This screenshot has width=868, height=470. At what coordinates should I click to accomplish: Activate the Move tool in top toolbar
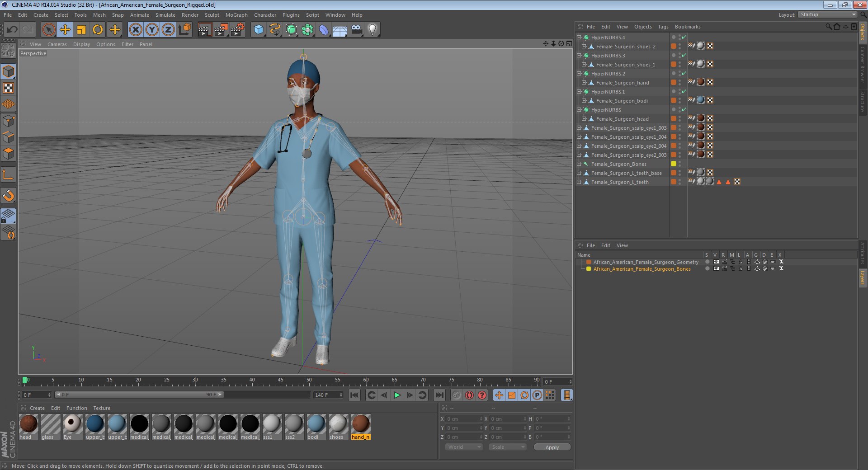65,30
